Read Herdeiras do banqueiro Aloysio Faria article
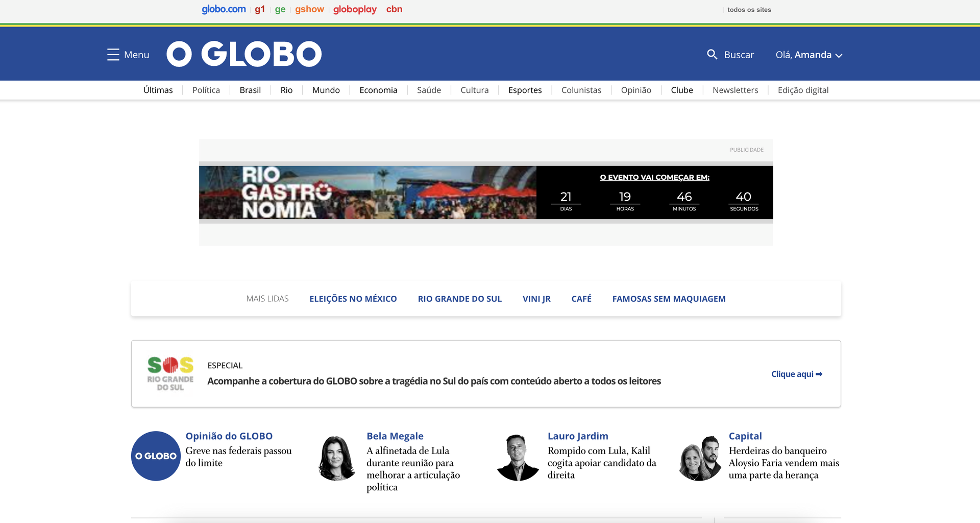 pos(784,463)
